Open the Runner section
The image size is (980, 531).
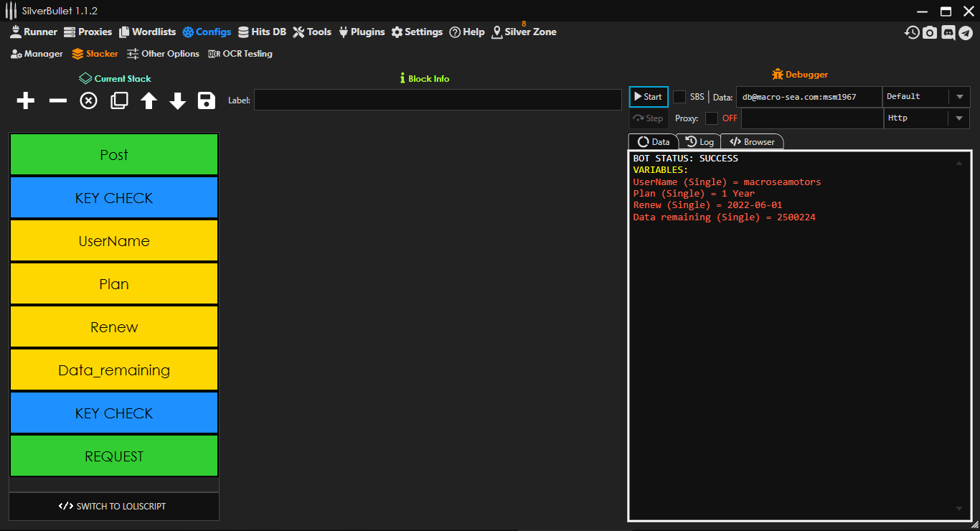(34, 32)
